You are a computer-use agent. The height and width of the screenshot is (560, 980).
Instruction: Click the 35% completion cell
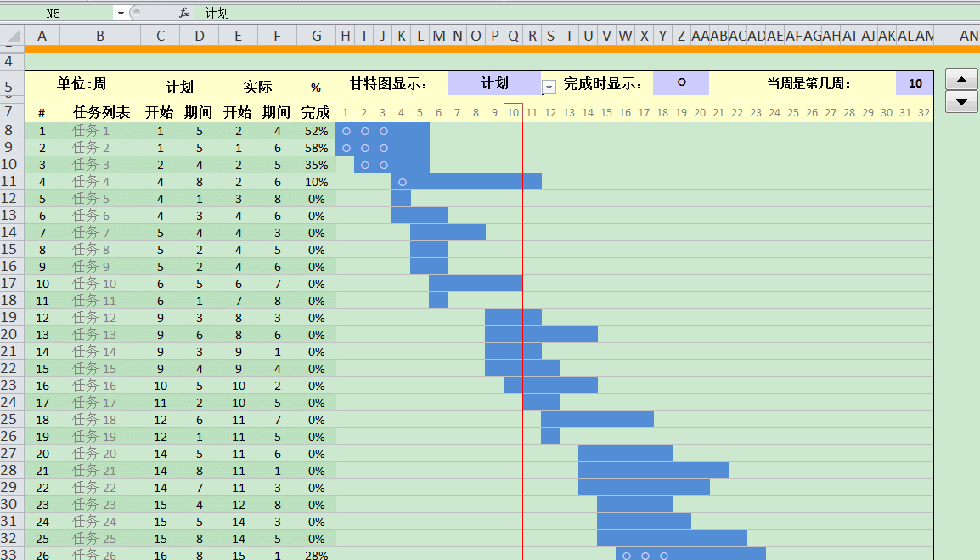coord(316,165)
